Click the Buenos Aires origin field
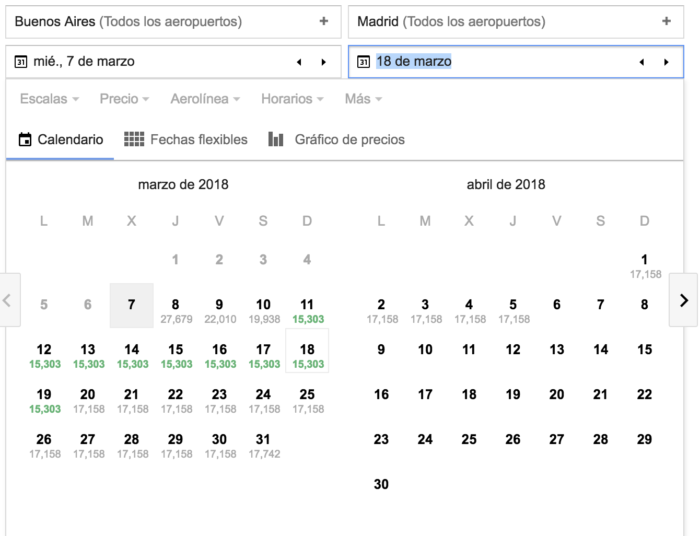The width and height of the screenshot is (700, 536). [x=160, y=21]
